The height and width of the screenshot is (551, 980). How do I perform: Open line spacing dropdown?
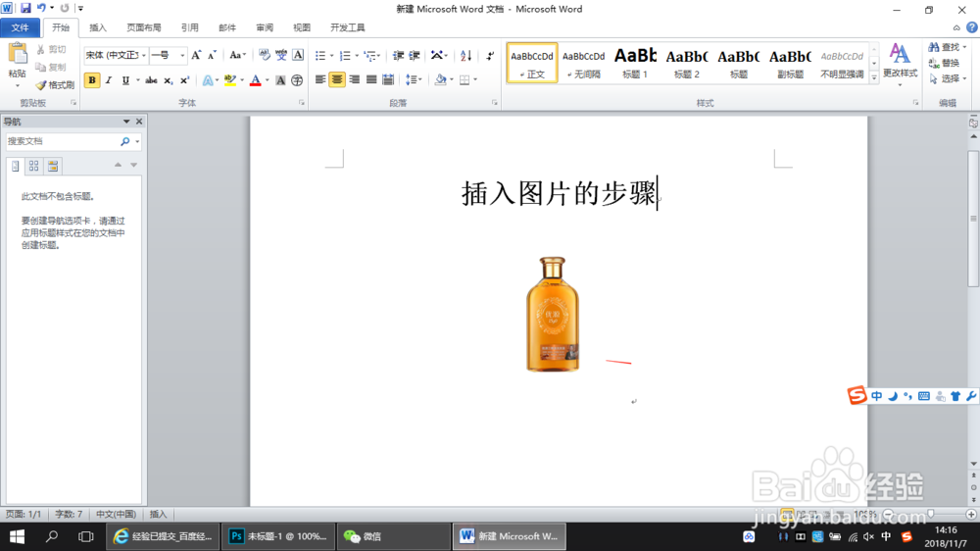pos(414,79)
